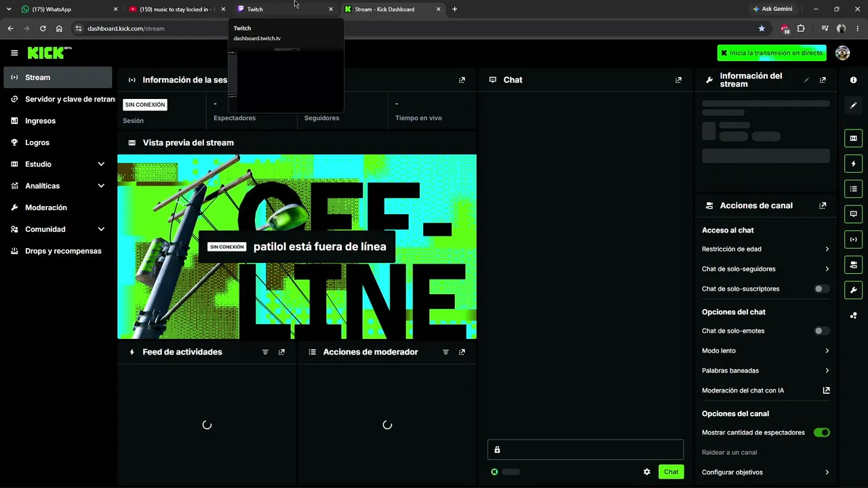Toggle activity feed panel via lightning icon
Screen dimensions: 868x488
coord(853,163)
